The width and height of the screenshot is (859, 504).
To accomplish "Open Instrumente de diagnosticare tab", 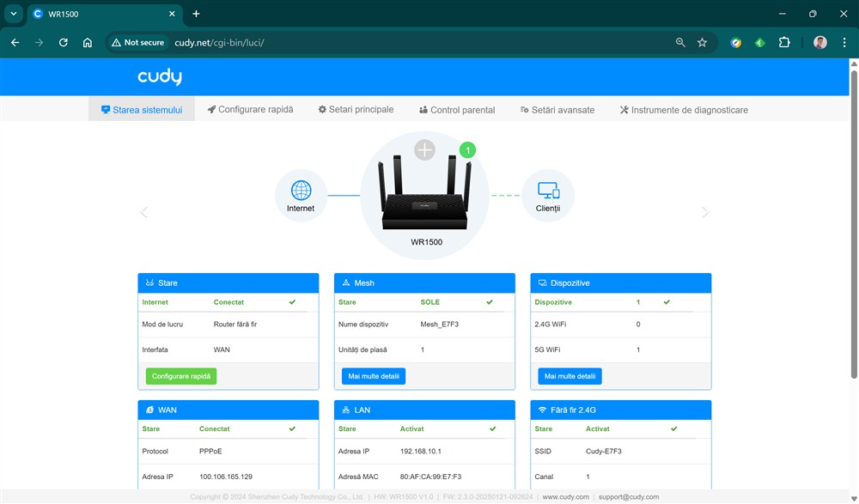I will (x=684, y=110).
